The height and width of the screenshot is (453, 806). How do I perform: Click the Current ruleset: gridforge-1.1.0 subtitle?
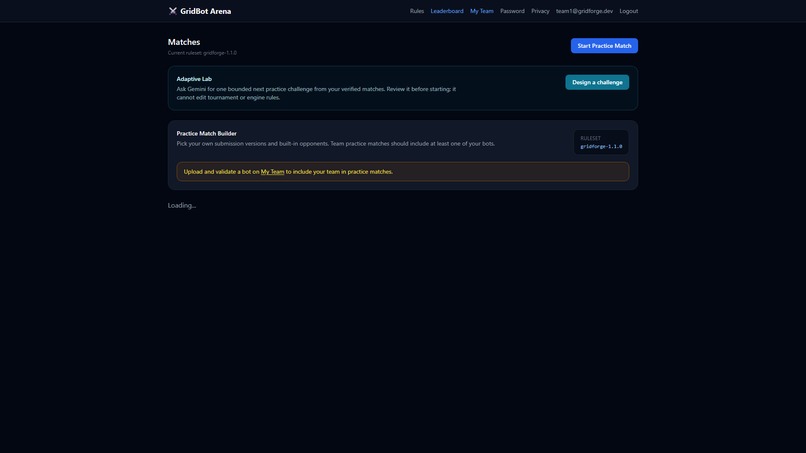[x=202, y=52]
